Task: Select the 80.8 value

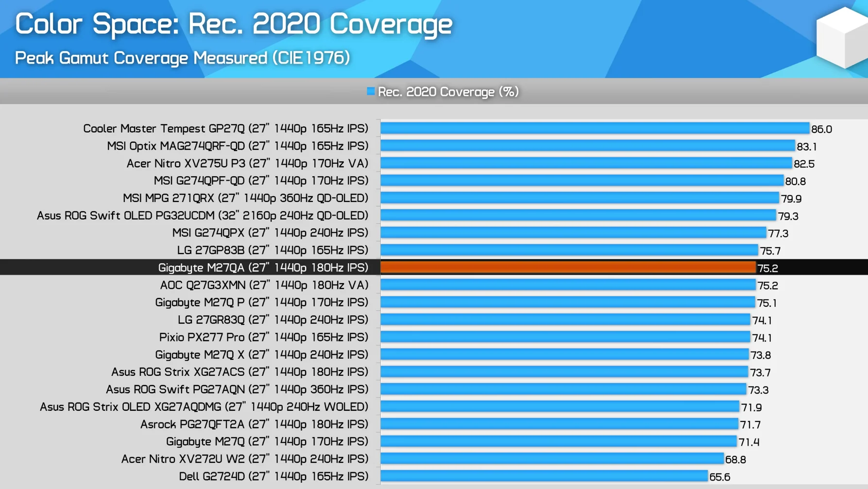Action: click(x=796, y=182)
